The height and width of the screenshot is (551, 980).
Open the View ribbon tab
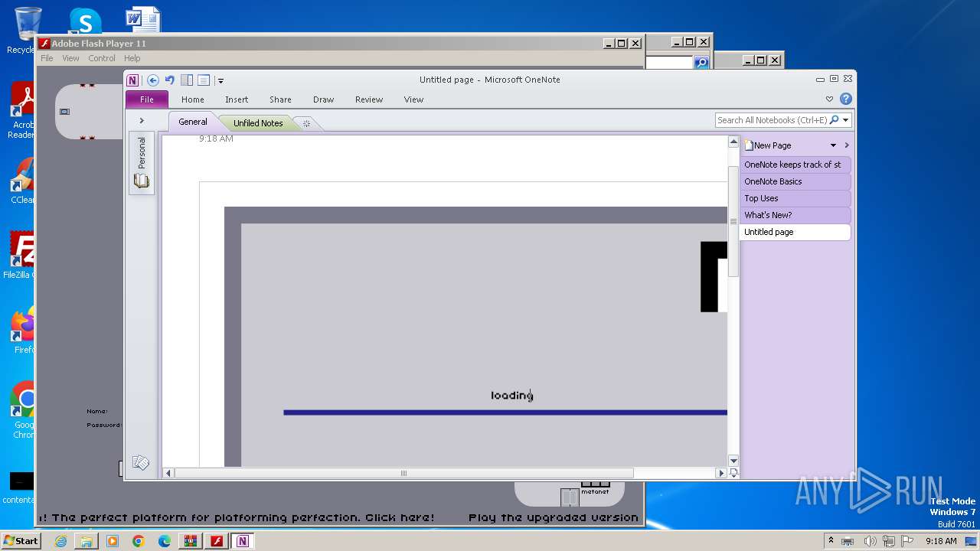coord(414,99)
